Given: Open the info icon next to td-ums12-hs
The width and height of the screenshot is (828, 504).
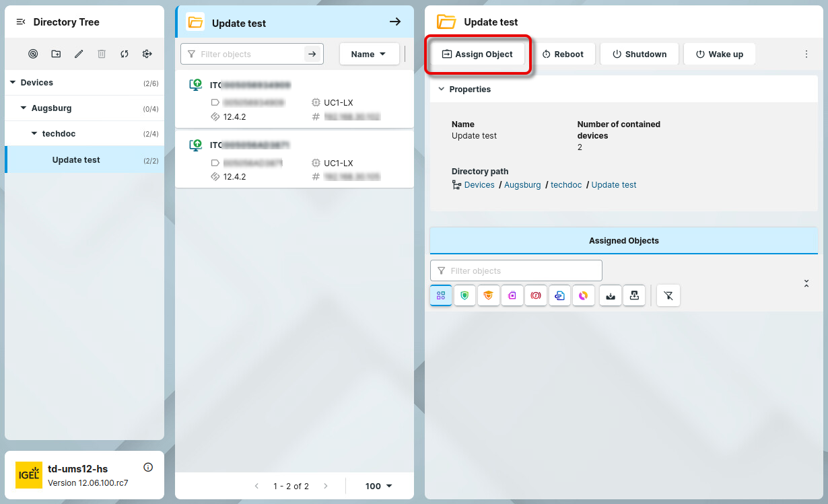Looking at the screenshot, I should (149, 468).
